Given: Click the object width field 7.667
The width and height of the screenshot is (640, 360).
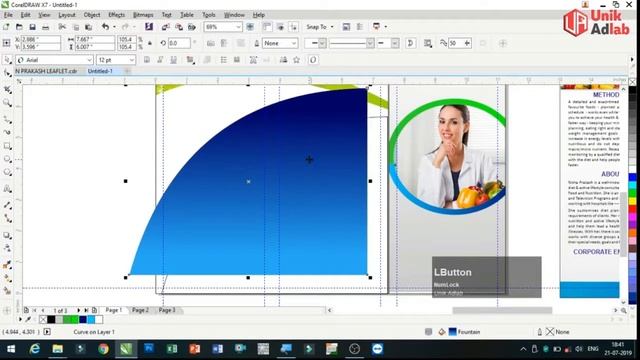Looking at the screenshot, I should [x=95, y=40].
